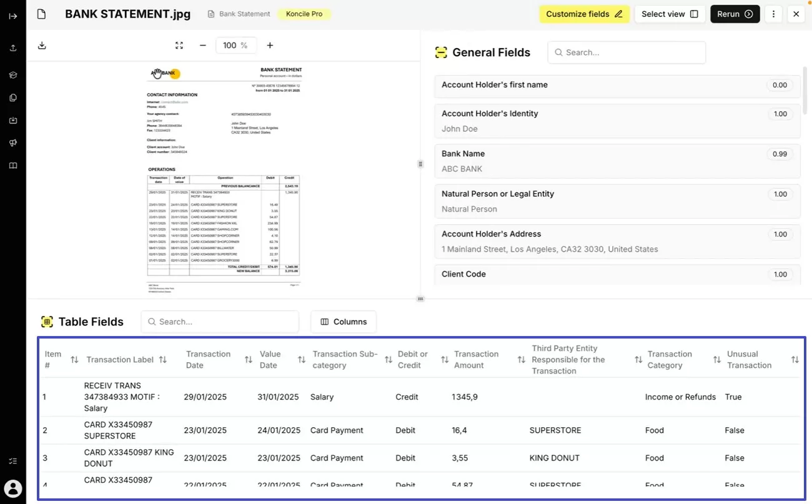Image resolution: width=812 pixels, height=504 pixels.
Task: Click the Customize fields button
Action: pos(584,14)
